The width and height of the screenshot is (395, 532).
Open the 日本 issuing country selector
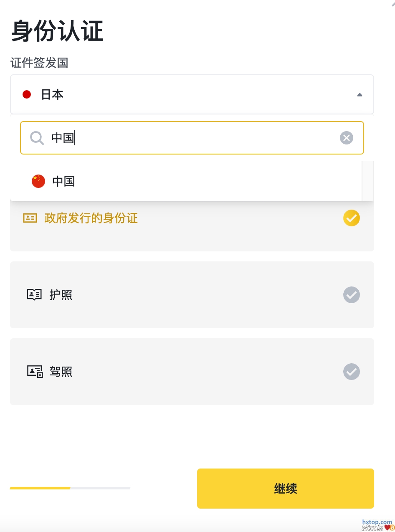click(192, 94)
